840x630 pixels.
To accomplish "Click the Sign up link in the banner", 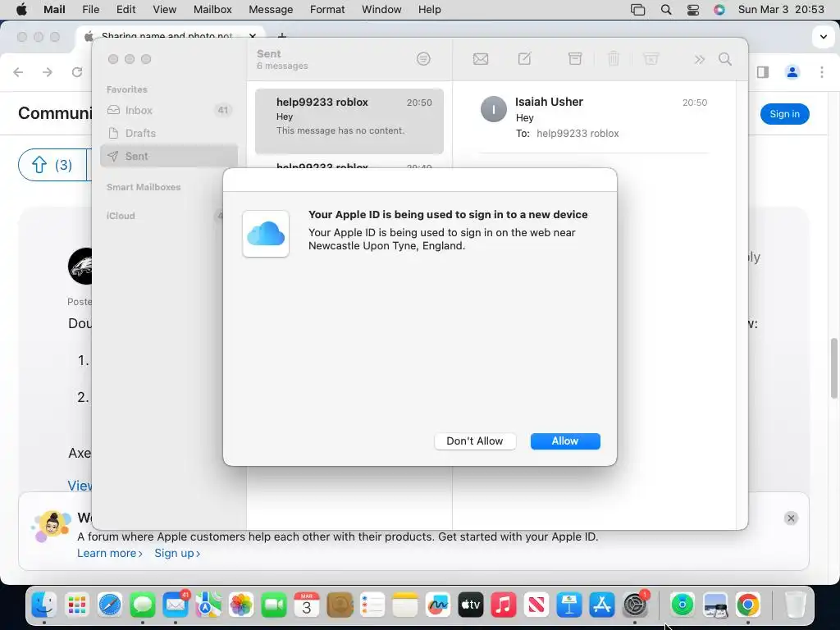I will [x=177, y=554].
